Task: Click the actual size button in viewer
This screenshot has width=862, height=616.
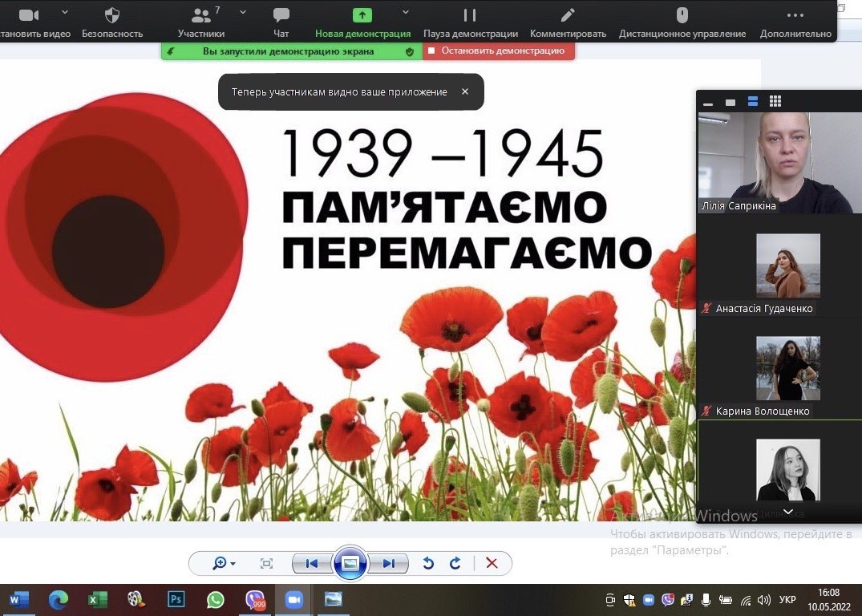Action: pyautogui.click(x=267, y=563)
